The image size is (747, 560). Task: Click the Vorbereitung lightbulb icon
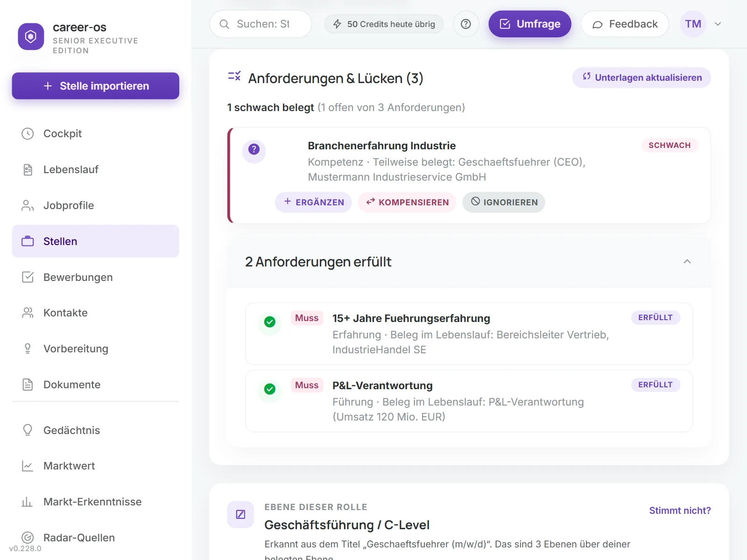pyautogui.click(x=28, y=349)
